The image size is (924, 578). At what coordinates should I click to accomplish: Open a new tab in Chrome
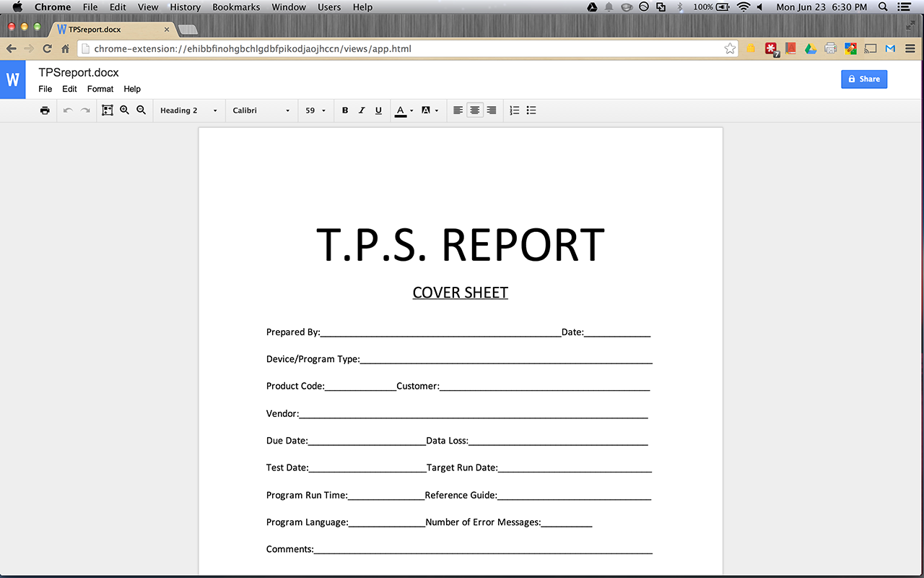pos(188,30)
